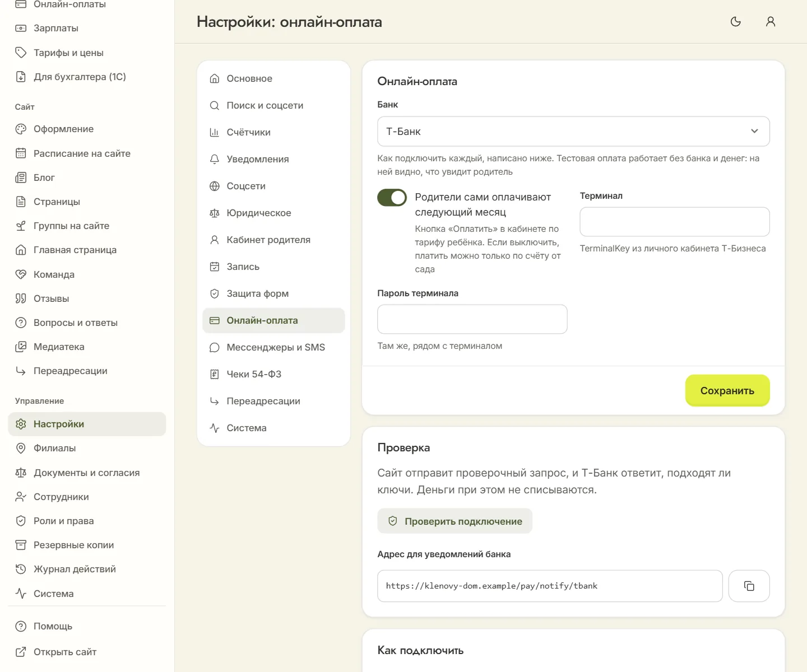Click the Пароль терминала input field
The image size is (807, 672).
472,319
